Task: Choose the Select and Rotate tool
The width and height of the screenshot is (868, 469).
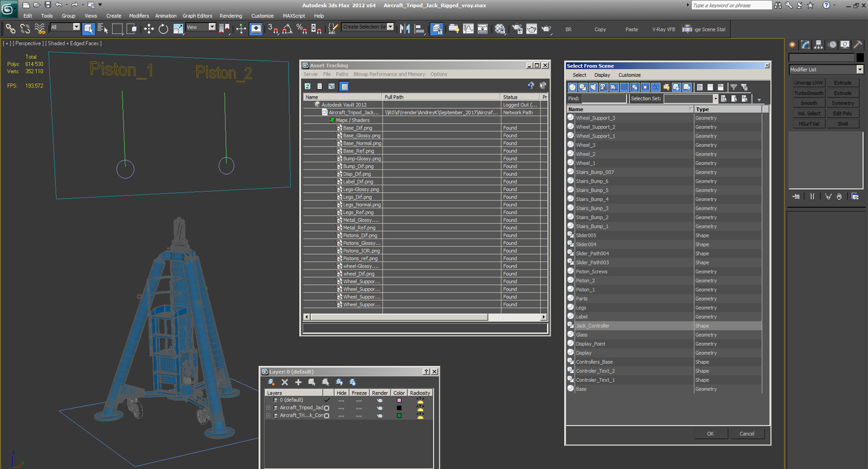Action: click(x=164, y=29)
